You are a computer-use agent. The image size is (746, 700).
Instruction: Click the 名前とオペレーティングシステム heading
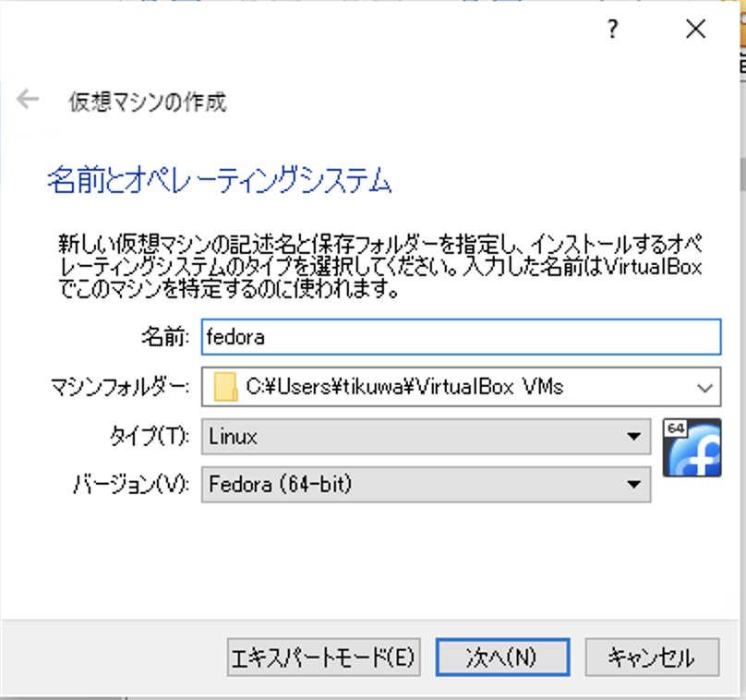219,182
